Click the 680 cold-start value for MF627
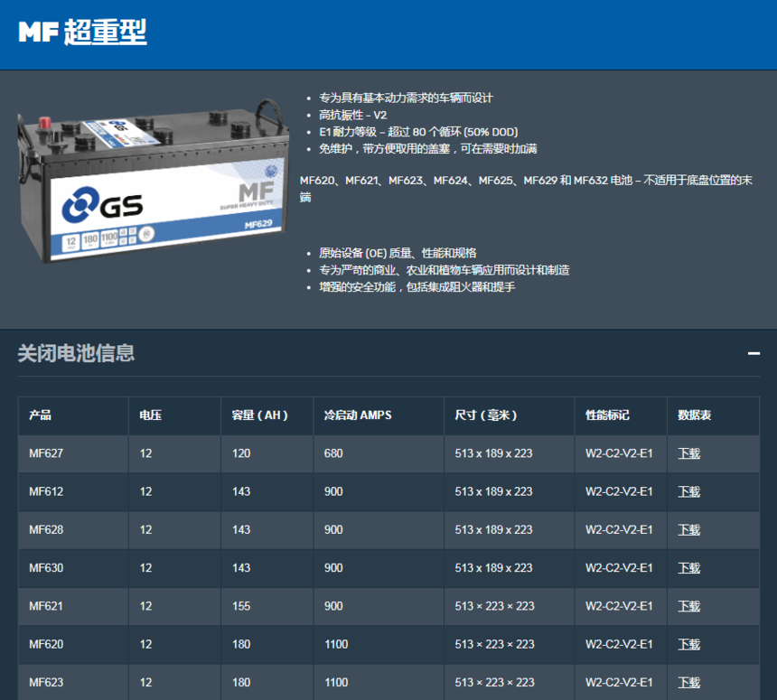 tap(333, 453)
